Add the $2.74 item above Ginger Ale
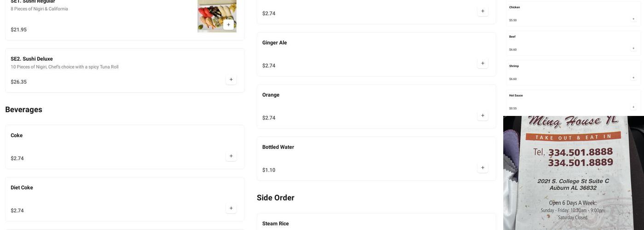 pyautogui.click(x=483, y=11)
